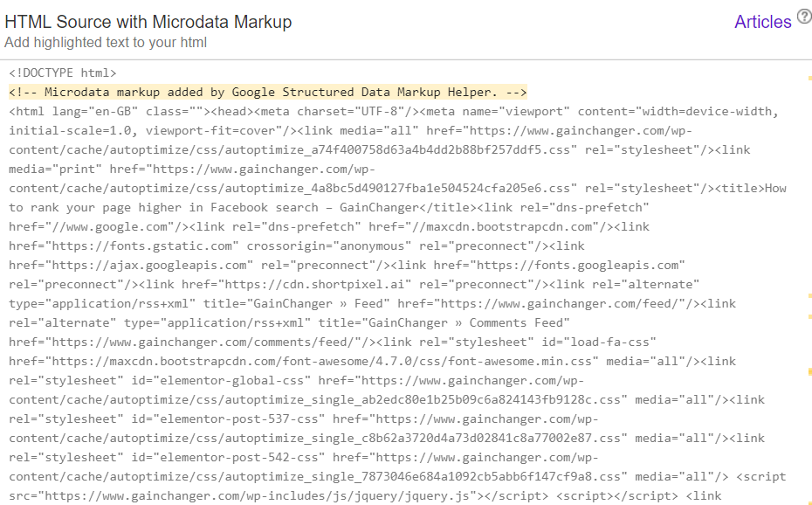Viewport: 812px width, 505px height.
Task: Click the 'id="load-fa-css"' attribute
Action: pos(599,342)
